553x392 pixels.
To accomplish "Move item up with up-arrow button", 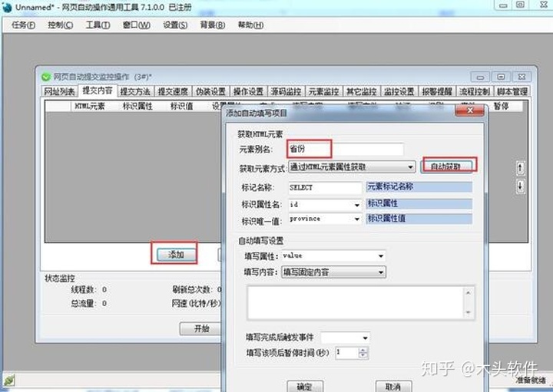I will coord(520,168).
